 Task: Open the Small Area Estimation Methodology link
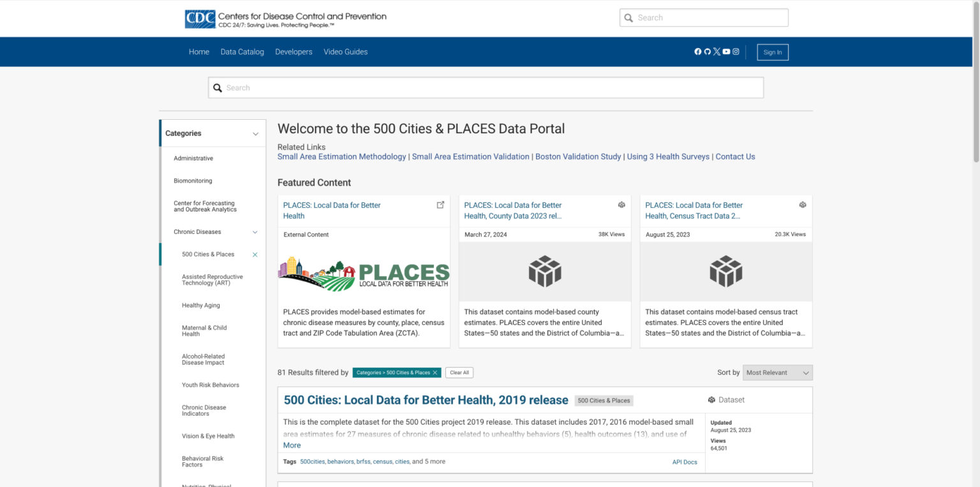pyautogui.click(x=341, y=156)
